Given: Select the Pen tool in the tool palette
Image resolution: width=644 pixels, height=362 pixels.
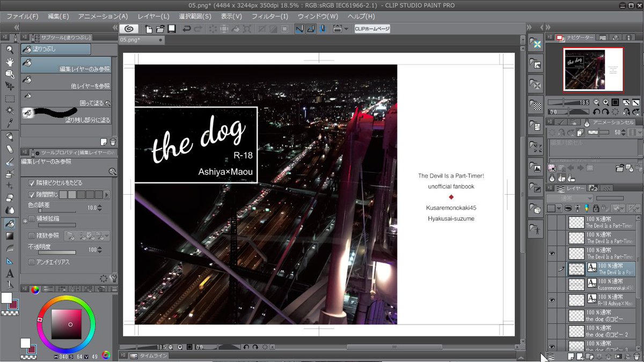Looking at the screenshot, I should click(10, 136).
